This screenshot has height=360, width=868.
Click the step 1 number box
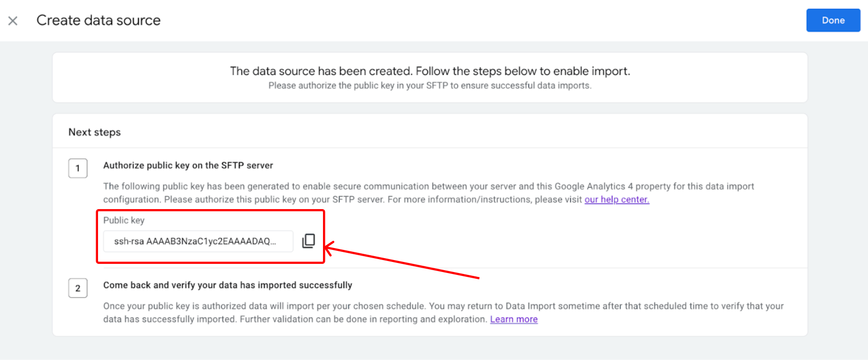click(78, 168)
